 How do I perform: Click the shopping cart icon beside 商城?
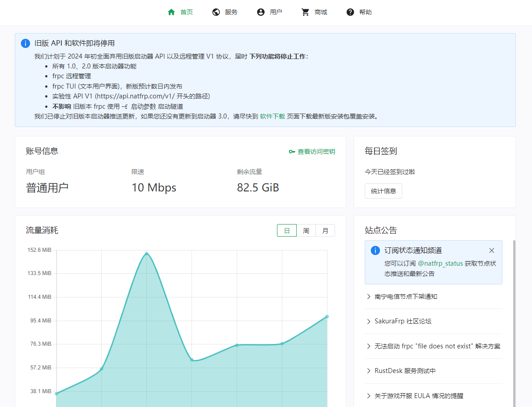point(306,12)
